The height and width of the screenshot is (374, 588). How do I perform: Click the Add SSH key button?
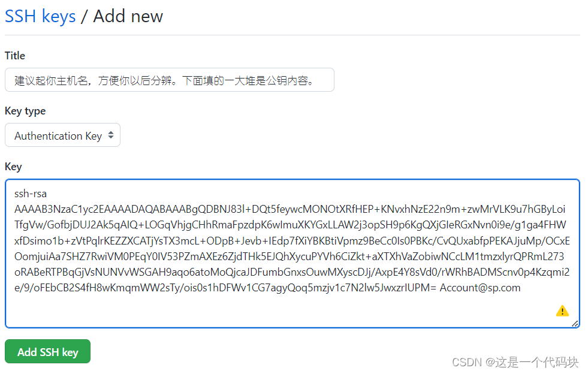tap(47, 351)
